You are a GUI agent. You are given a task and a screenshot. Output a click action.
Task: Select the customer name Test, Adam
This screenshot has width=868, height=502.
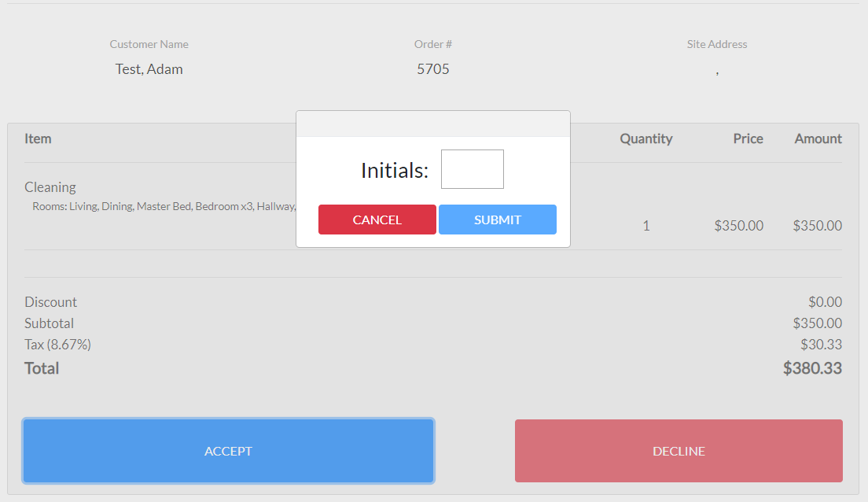tap(149, 69)
